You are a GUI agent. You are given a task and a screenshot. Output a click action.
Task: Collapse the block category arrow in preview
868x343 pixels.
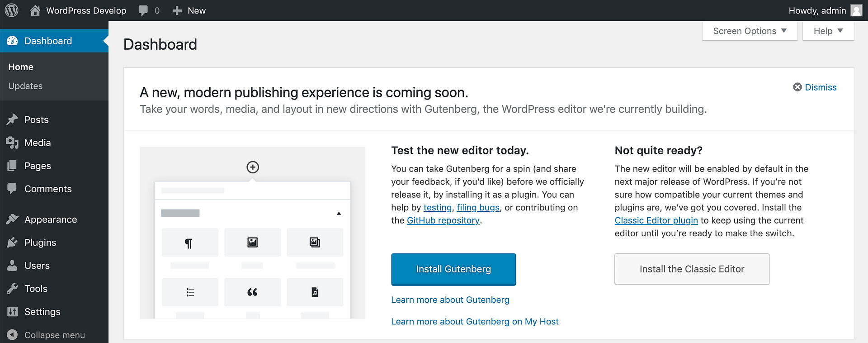(x=339, y=213)
